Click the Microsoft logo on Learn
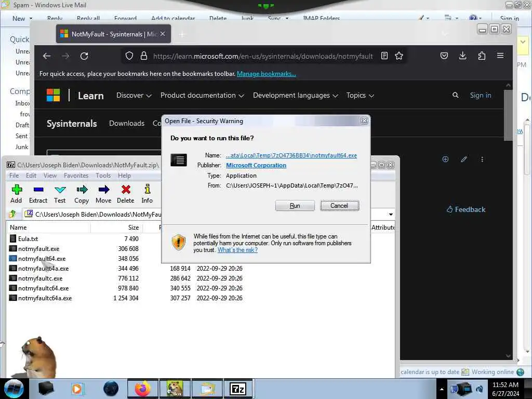Image resolution: width=532 pixels, height=399 pixels. click(54, 96)
